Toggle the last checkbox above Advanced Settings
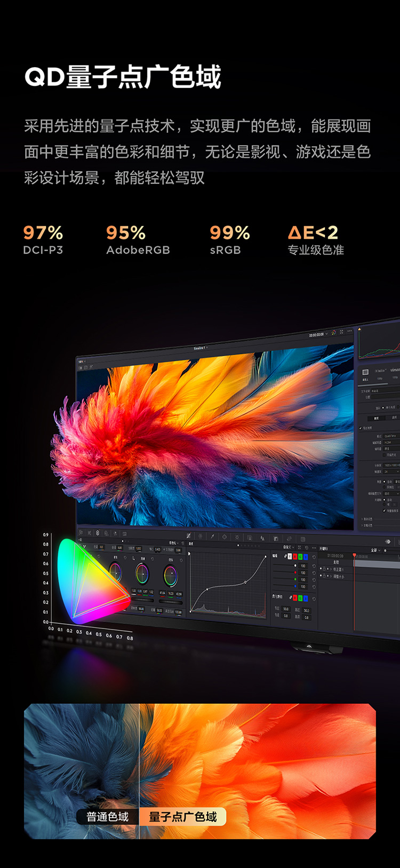This screenshot has height=868, width=400. [384, 511]
